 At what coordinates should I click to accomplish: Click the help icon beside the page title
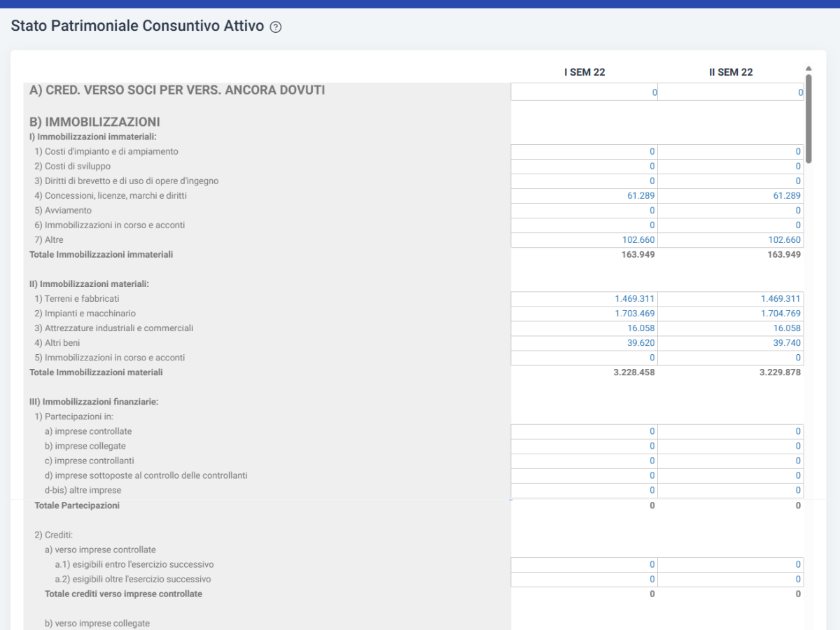[x=276, y=27]
